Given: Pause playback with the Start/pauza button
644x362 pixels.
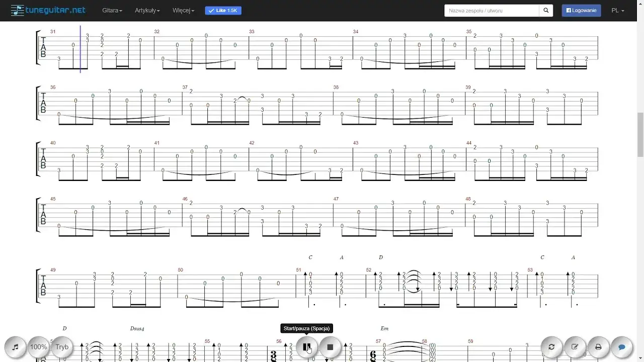Looking at the screenshot, I should click(x=307, y=347).
